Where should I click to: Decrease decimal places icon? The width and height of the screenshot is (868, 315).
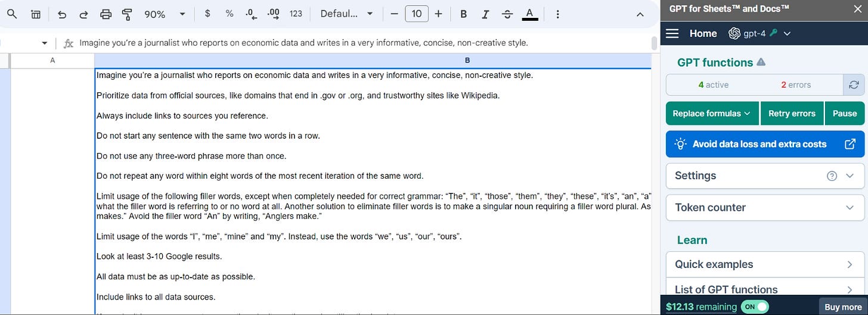click(x=252, y=14)
